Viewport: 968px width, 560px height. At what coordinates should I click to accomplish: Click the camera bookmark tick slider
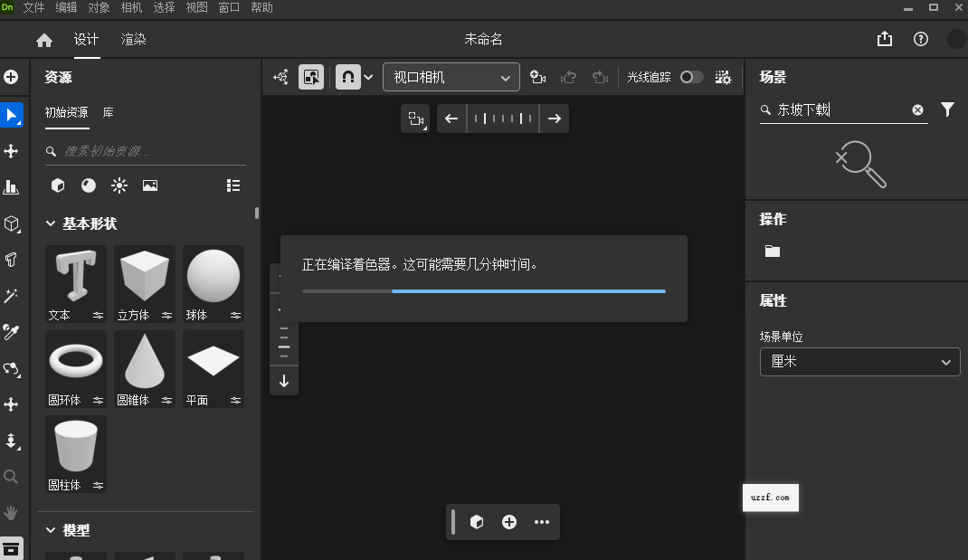[502, 118]
